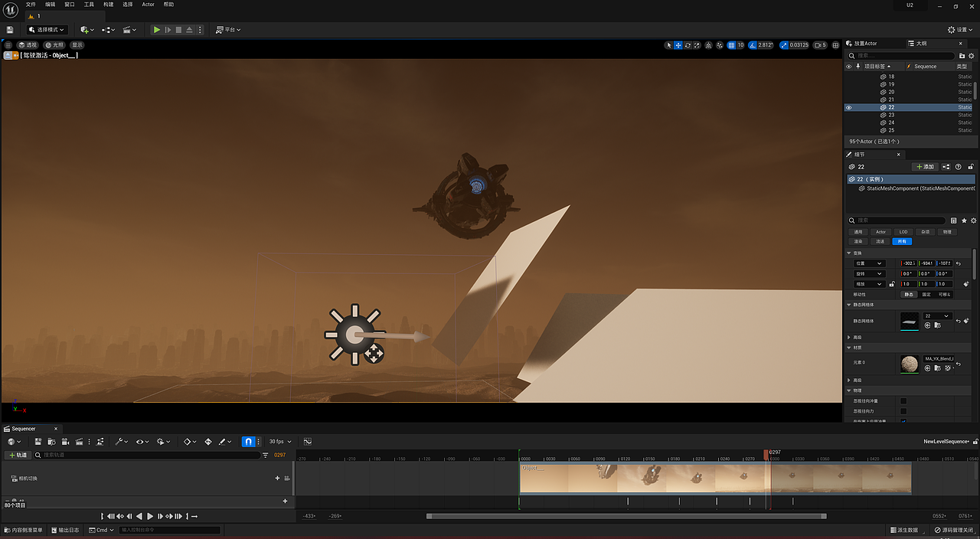The height and width of the screenshot is (539, 980).
Task: Open the 窗口 menu
Action: [70, 5]
